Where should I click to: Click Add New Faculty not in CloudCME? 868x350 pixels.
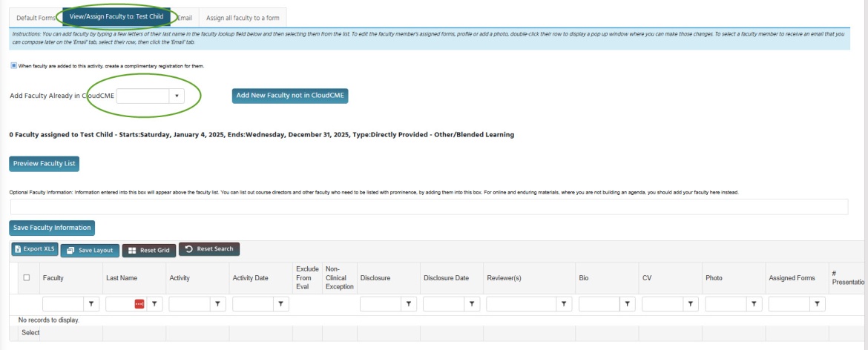click(290, 96)
